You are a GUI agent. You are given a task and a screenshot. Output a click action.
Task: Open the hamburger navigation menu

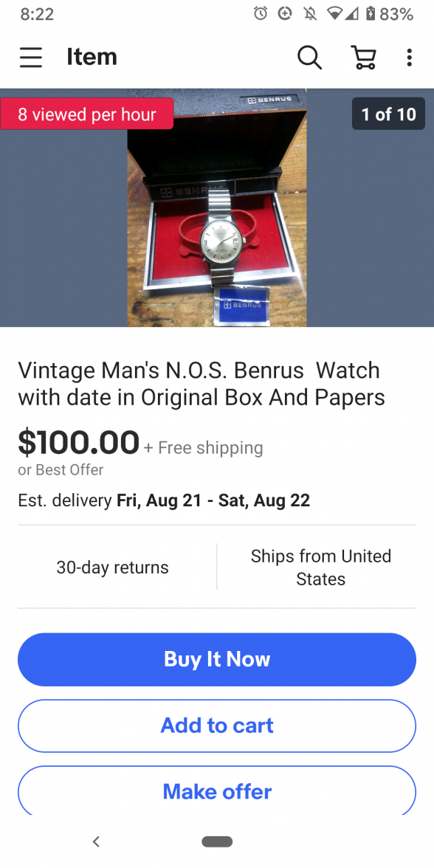coord(31,57)
